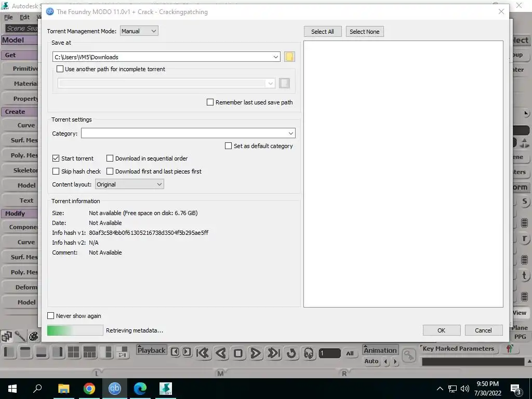Click the keyframe key icon in Softimage
This screenshot has height=399, width=532.
409,355
